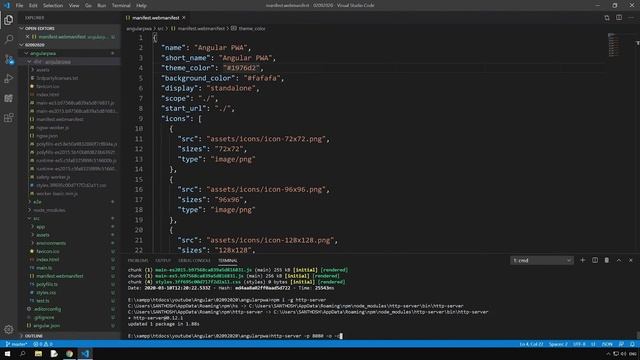The height and width of the screenshot is (360, 640).
Task: Open the Search view in activity bar
Action: pos(9,39)
